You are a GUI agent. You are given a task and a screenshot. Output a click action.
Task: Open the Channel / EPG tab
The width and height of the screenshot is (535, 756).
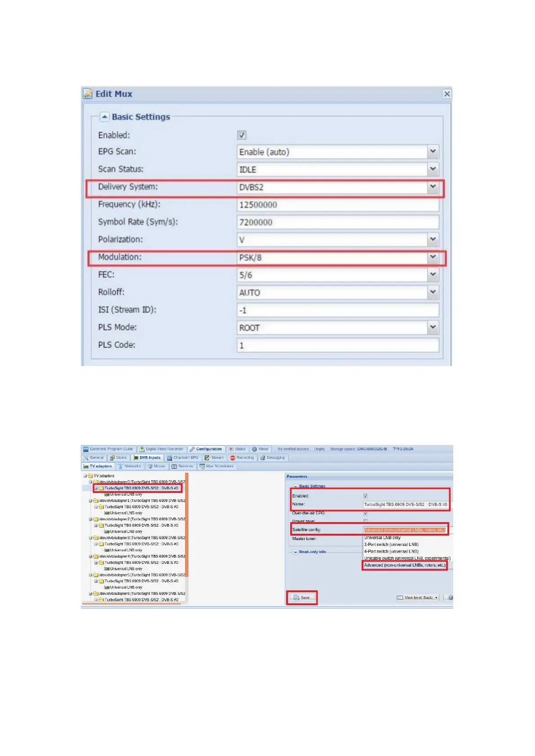pos(182,457)
